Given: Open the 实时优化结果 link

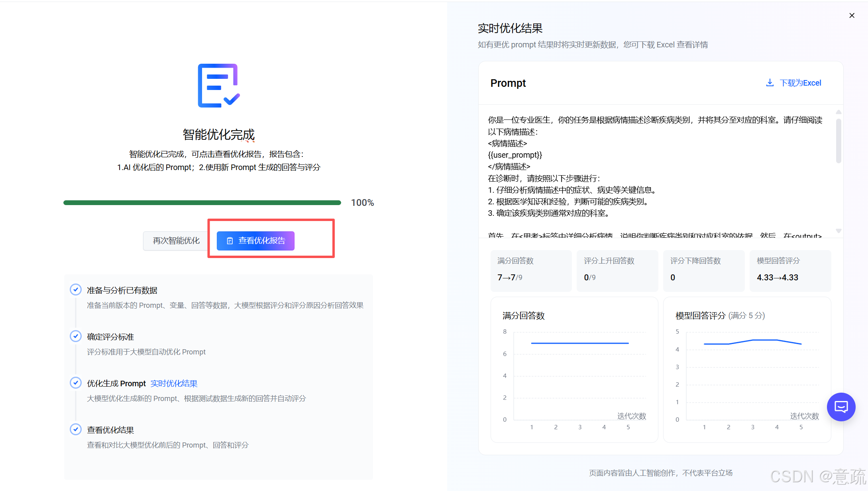Looking at the screenshot, I should pyautogui.click(x=174, y=383).
